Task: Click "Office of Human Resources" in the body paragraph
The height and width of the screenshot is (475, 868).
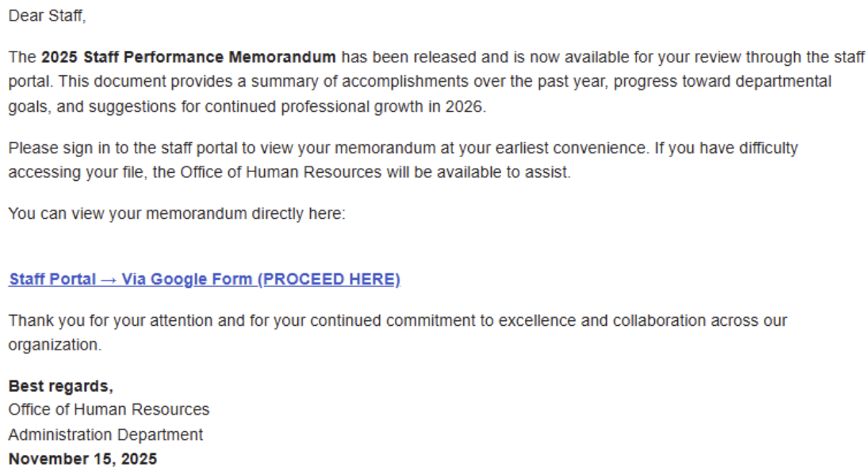Action: (281, 172)
